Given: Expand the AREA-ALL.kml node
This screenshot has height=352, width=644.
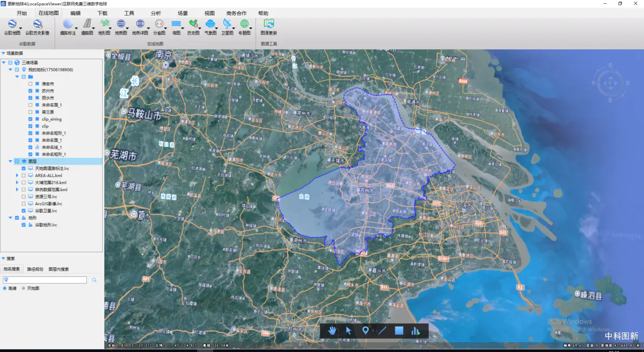Looking at the screenshot, I should [x=17, y=175].
